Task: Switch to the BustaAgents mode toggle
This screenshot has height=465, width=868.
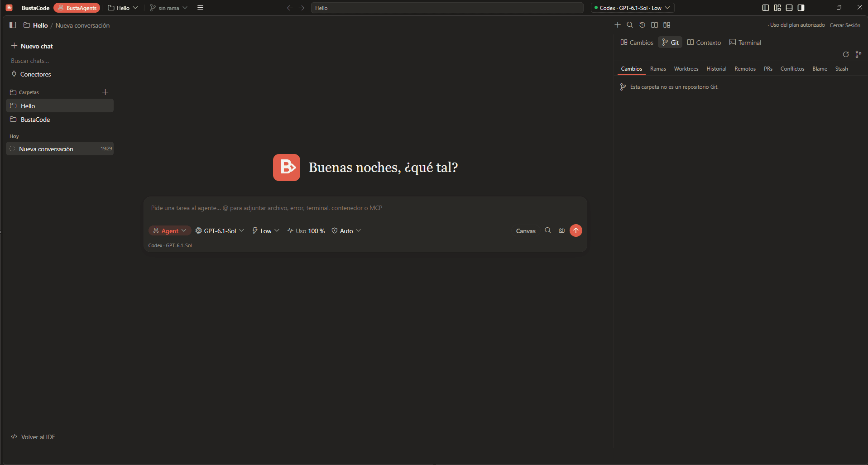Action: [x=77, y=8]
